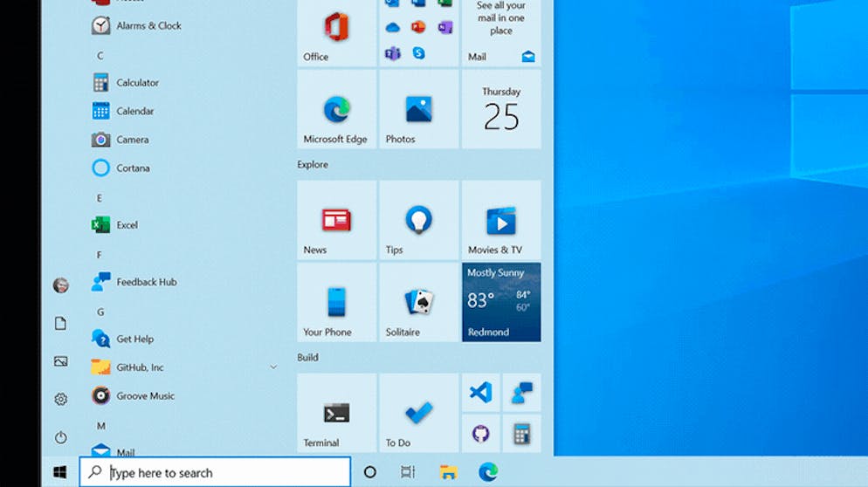This screenshot has height=487, width=868.
Task: Open Alarms & Clock from the app list
Action: (x=137, y=25)
